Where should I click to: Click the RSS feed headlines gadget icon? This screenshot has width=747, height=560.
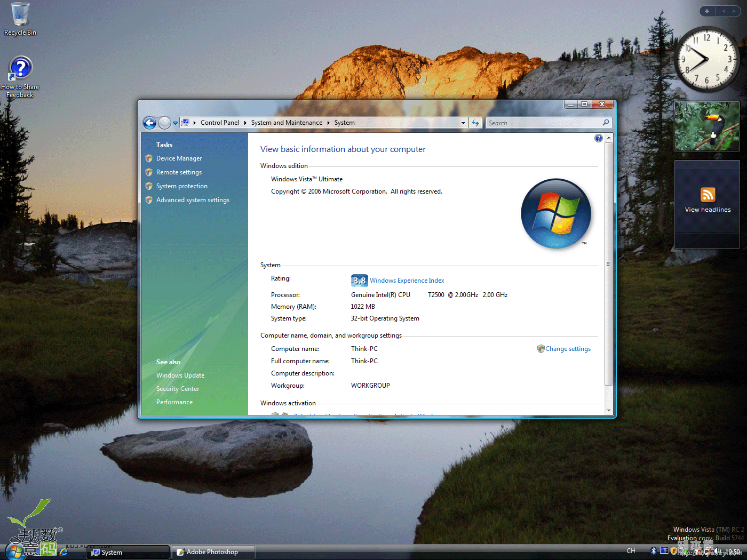click(x=708, y=195)
